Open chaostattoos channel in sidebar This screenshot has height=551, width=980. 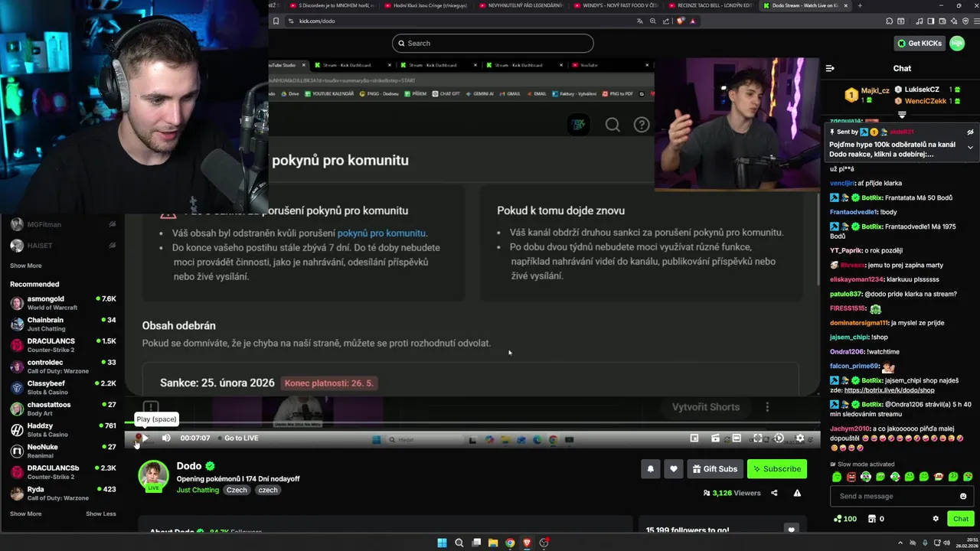(63, 409)
